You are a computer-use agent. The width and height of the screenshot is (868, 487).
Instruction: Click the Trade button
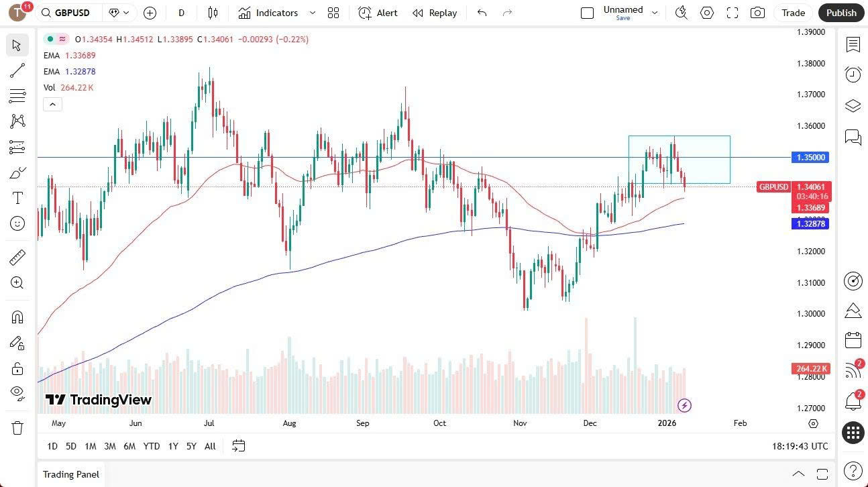793,13
